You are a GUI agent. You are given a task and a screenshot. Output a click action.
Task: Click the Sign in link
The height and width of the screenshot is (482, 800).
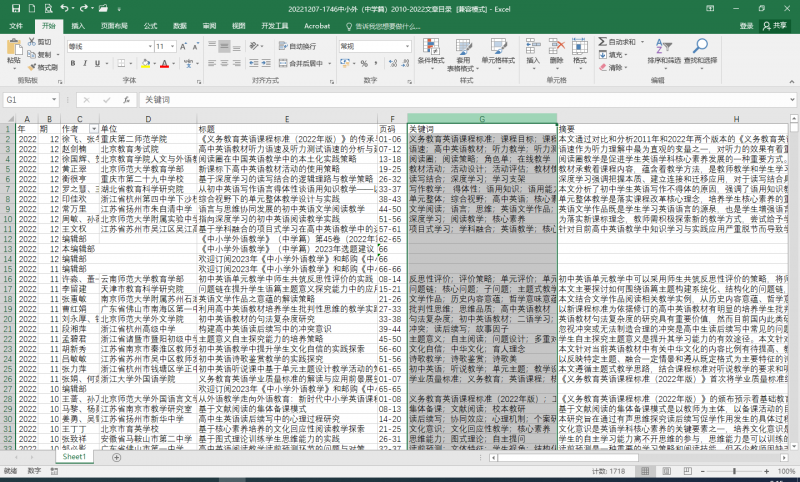click(746, 26)
